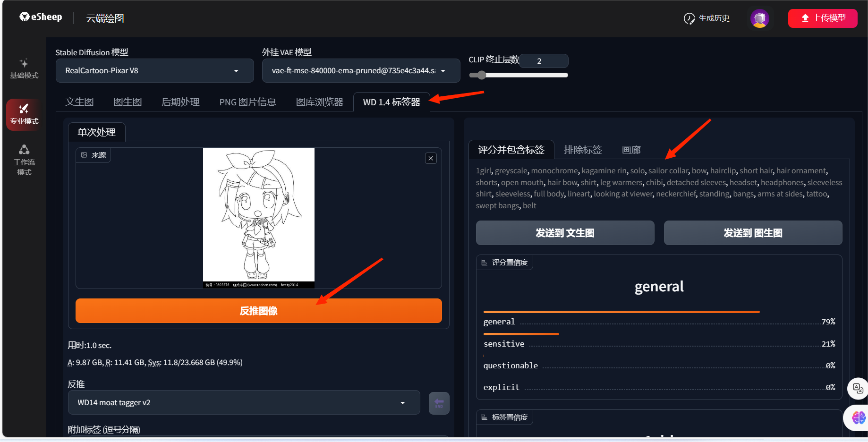Open generation history clock icon
The width and height of the screenshot is (868, 442).
689,18
